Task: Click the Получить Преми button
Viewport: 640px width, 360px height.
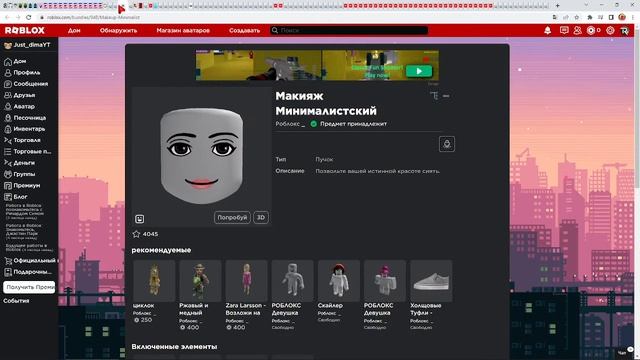Action: pyautogui.click(x=29, y=287)
